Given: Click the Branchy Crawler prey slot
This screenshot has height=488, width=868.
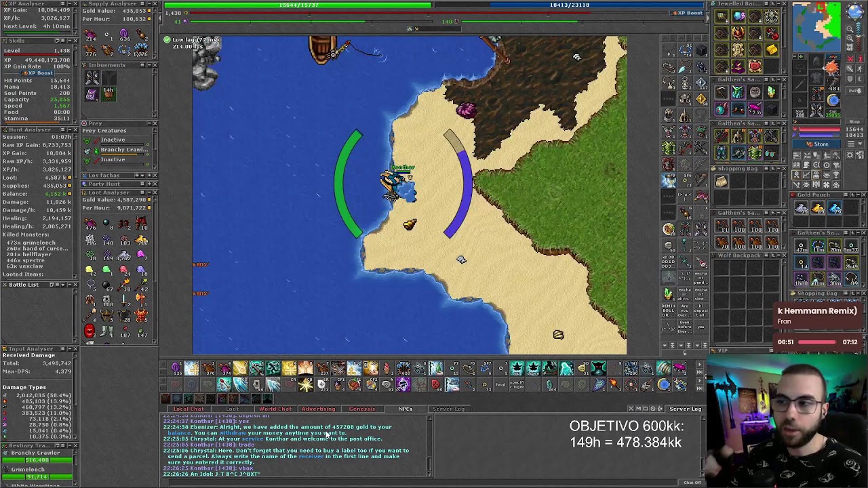Looking at the screenshot, I should click(114, 151).
